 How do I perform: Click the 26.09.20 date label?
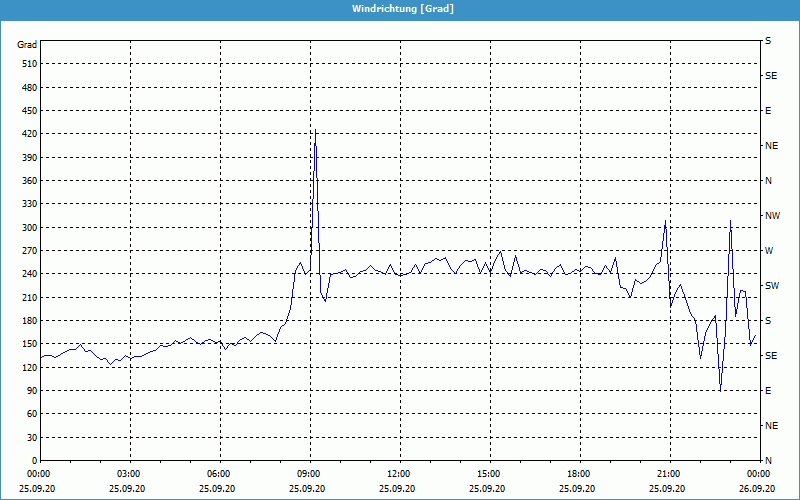pos(759,489)
